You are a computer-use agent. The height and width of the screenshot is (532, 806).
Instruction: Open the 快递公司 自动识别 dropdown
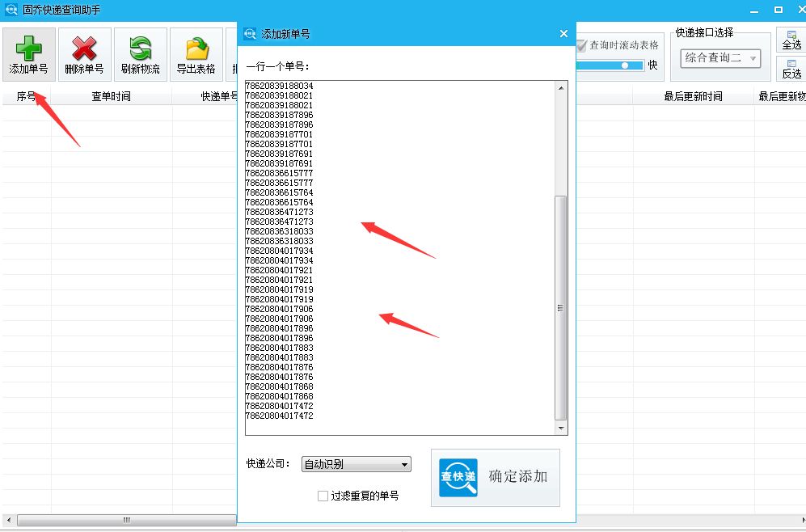click(x=357, y=464)
